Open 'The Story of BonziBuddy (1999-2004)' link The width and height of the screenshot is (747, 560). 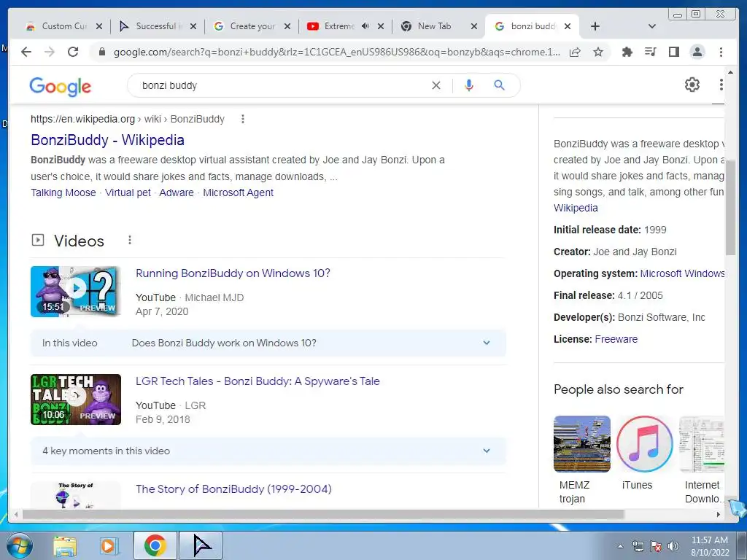click(x=233, y=489)
